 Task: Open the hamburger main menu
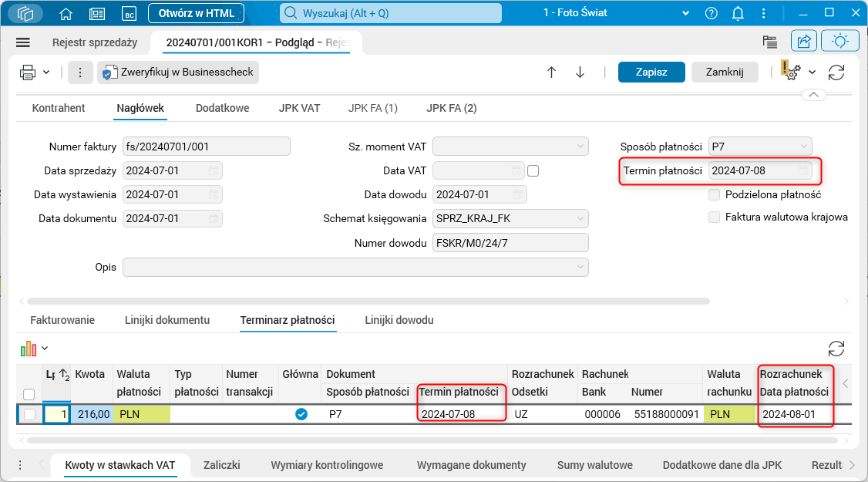[x=23, y=42]
